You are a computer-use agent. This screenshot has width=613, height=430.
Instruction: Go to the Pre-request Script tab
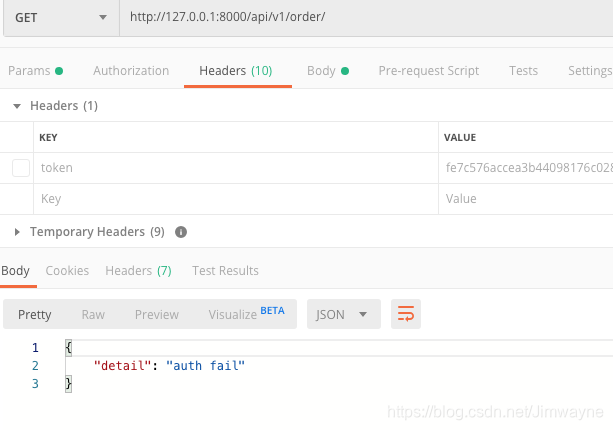[428, 71]
